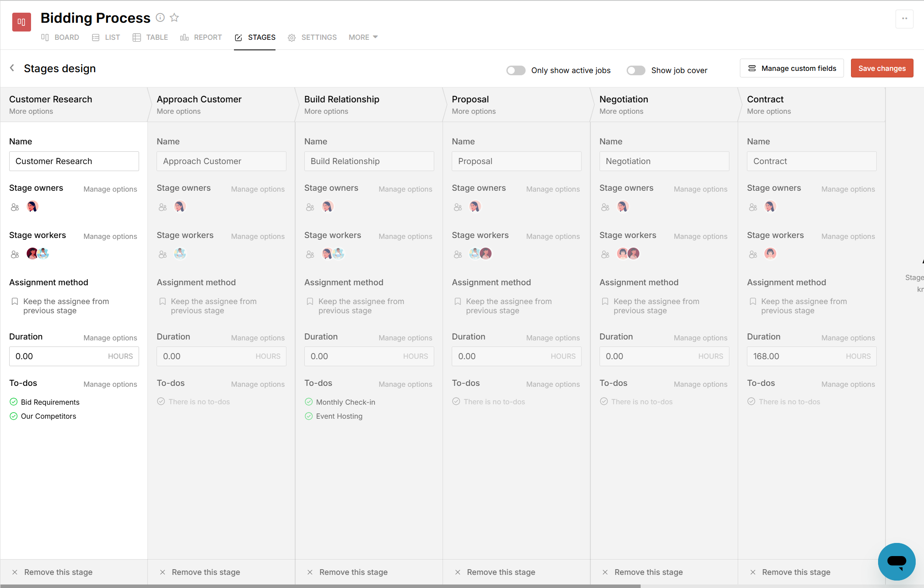This screenshot has width=924, height=588.
Task: Open More options under the Contract stage
Action: pyautogui.click(x=769, y=111)
